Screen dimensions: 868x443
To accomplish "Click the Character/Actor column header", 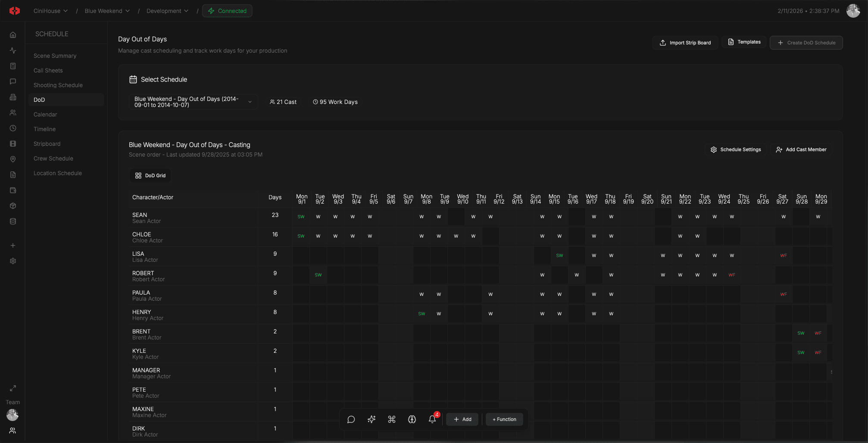I will point(153,197).
